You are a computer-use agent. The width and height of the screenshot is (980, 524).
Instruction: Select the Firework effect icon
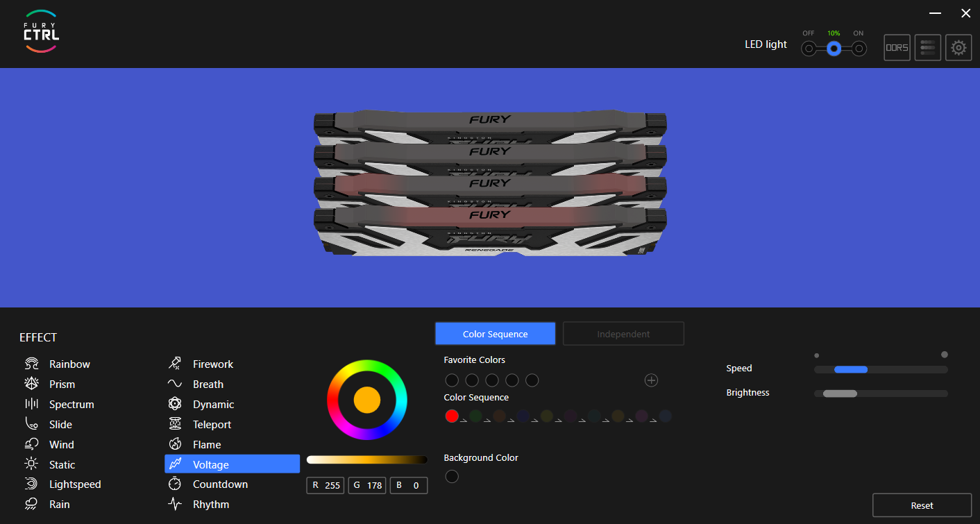tap(175, 364)
